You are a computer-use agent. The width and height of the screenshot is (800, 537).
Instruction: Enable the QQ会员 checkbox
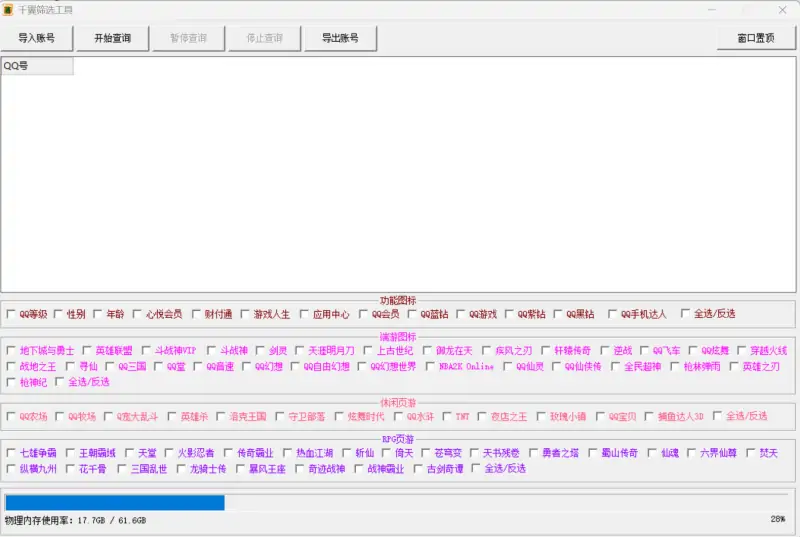click(x=363, y=314)
